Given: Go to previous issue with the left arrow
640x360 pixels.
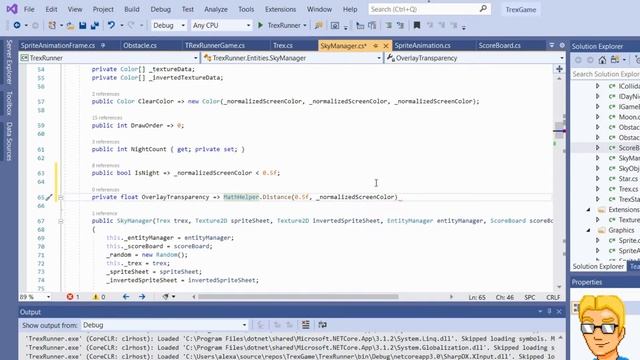Looking at the screenshot, I should 126,297.
